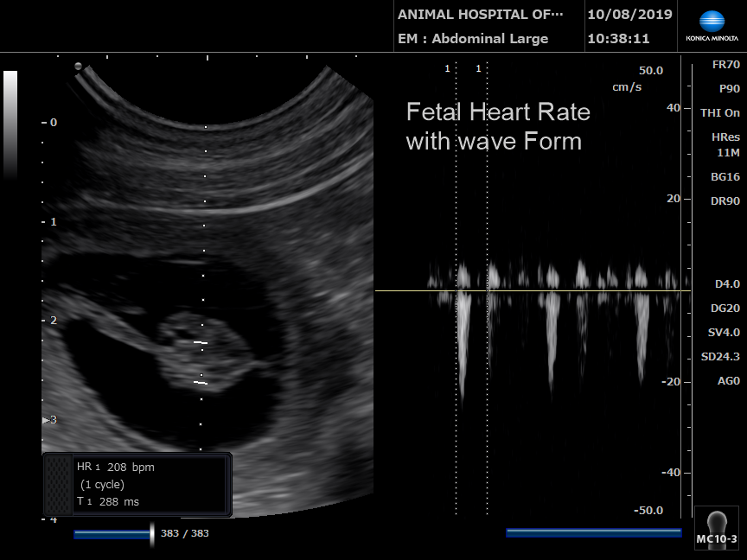Click the blue Doppler scroll bar below the waveform

593,533
